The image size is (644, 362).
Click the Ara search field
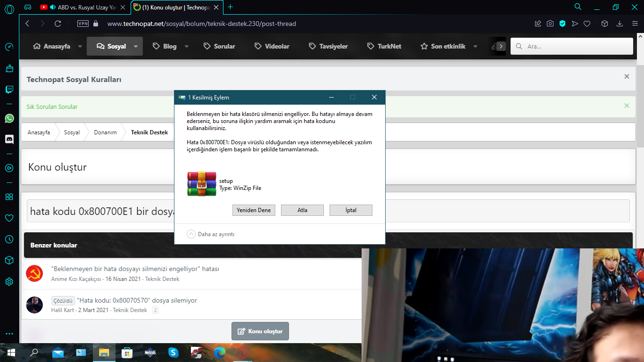(572, 46)
